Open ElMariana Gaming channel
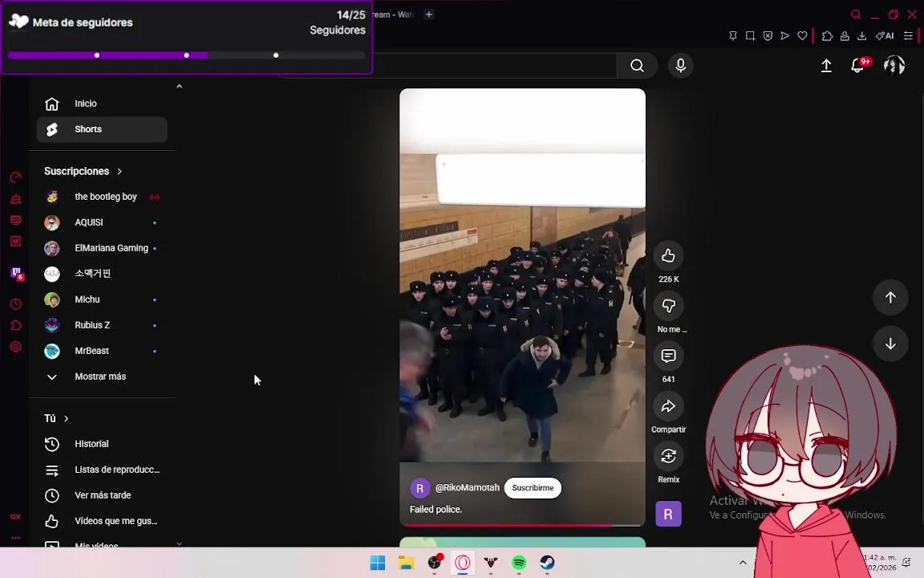 [102, 248]
